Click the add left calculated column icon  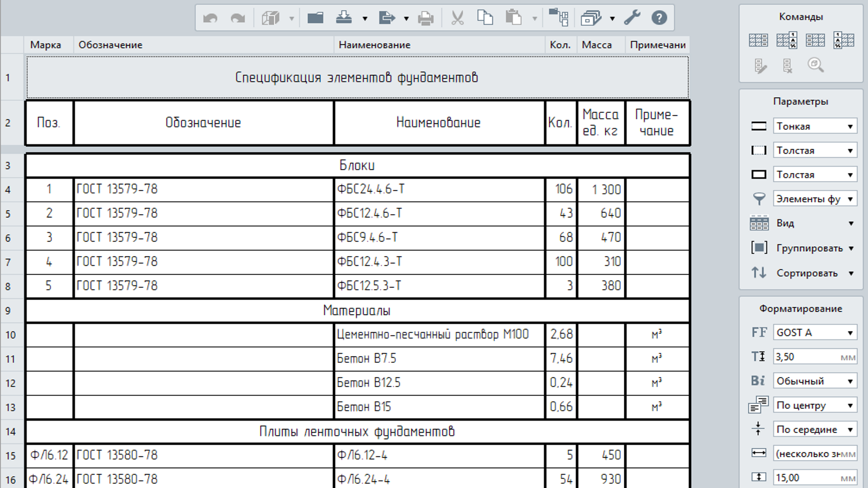point(844,40)
